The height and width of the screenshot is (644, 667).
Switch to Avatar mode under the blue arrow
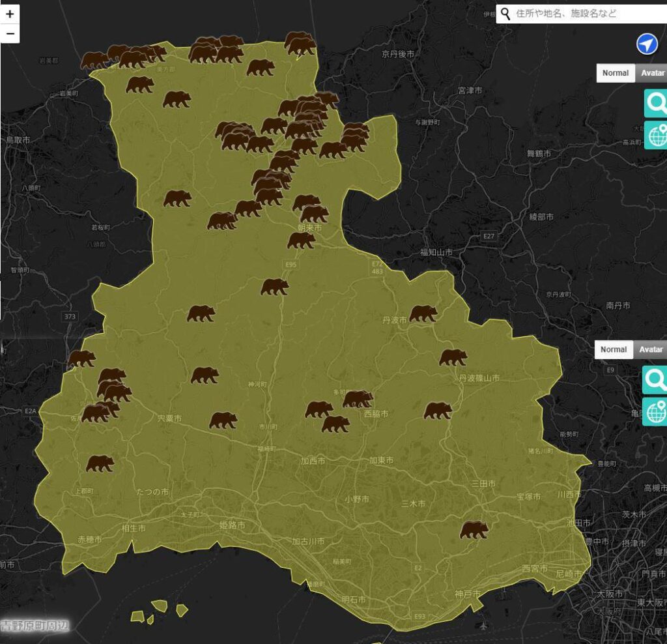[652, 73]
